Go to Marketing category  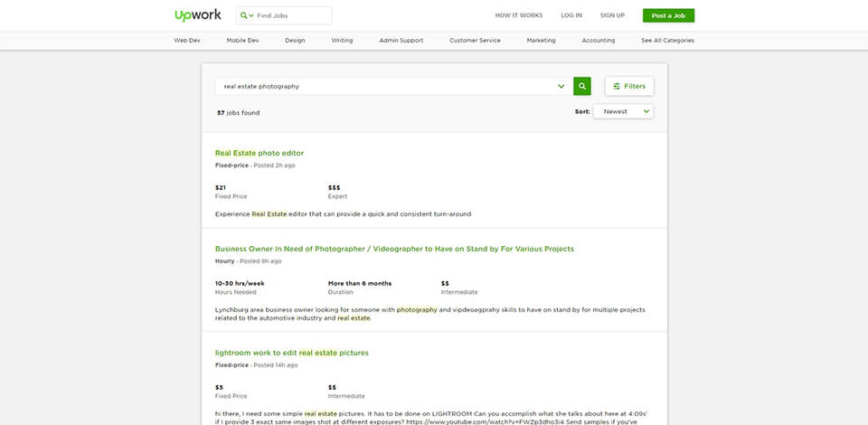[x=541, y=41]
